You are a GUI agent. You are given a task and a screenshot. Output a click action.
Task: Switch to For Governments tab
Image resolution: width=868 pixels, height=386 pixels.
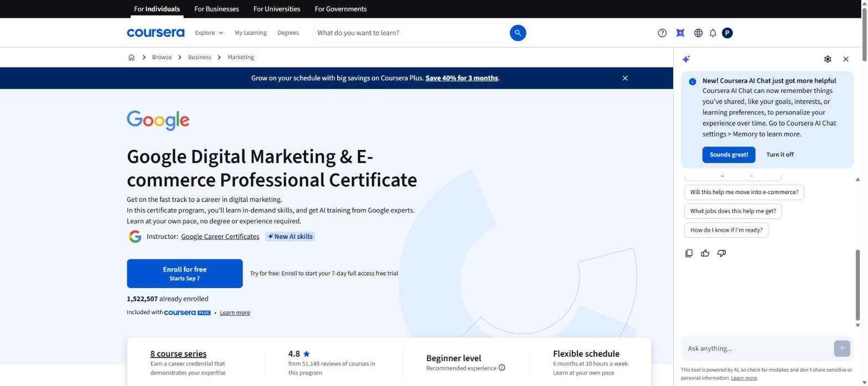click(x=340, y=9)
